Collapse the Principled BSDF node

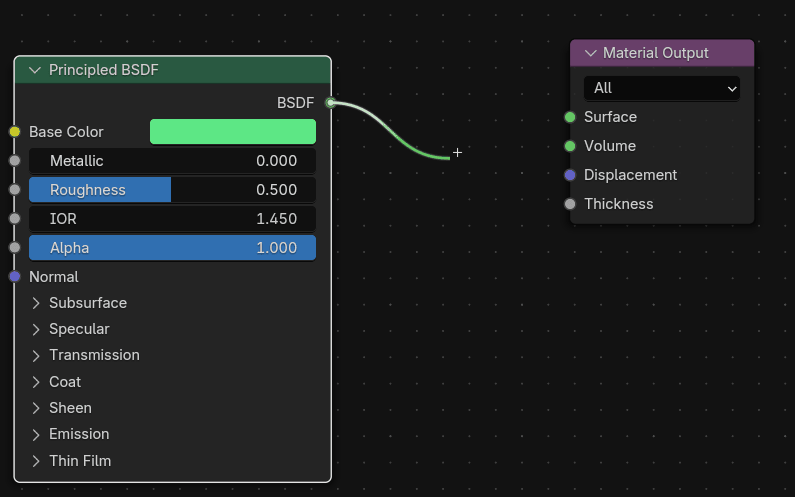click(36, 70)
